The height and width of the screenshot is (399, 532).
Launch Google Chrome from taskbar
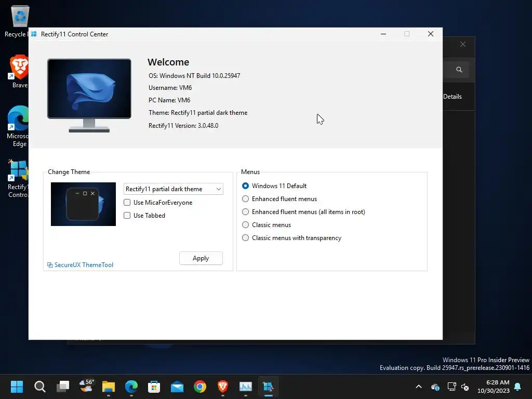coord(200,387)
